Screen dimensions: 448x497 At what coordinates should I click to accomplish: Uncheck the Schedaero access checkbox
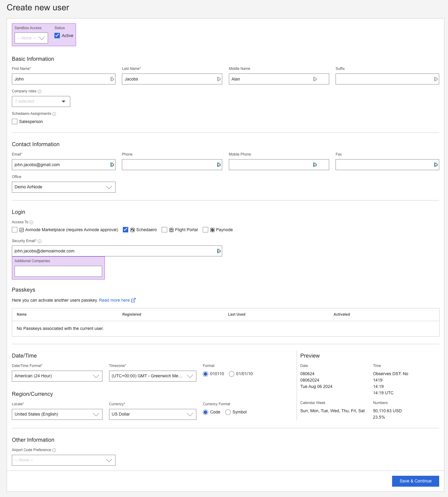click(126, 230)
